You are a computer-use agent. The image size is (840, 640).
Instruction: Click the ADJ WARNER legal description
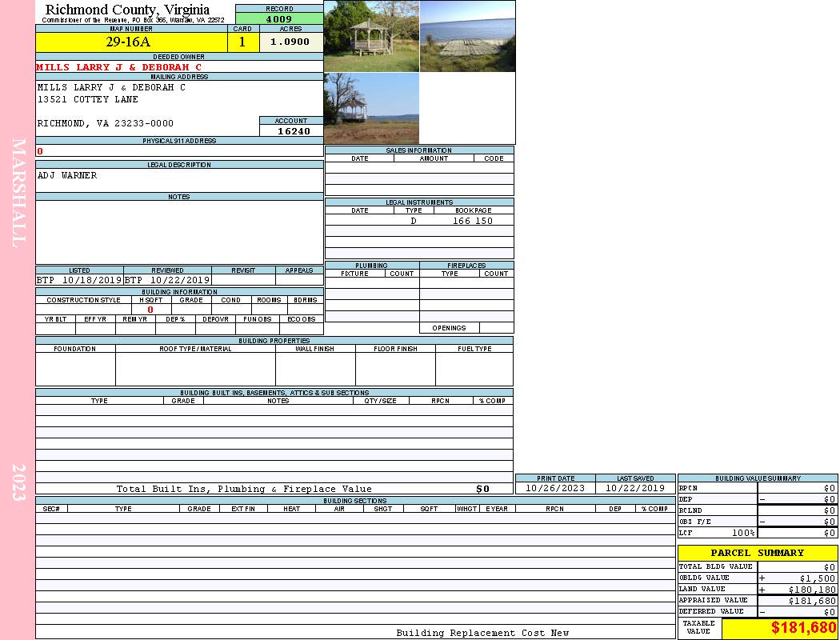coord(67,175)
